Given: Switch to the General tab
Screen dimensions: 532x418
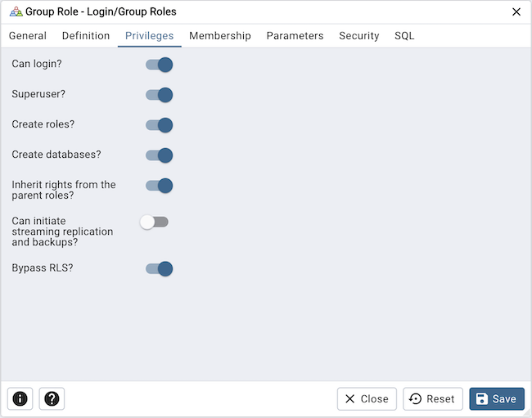Looking at the screenshot, I should click(x=28, y=36).
